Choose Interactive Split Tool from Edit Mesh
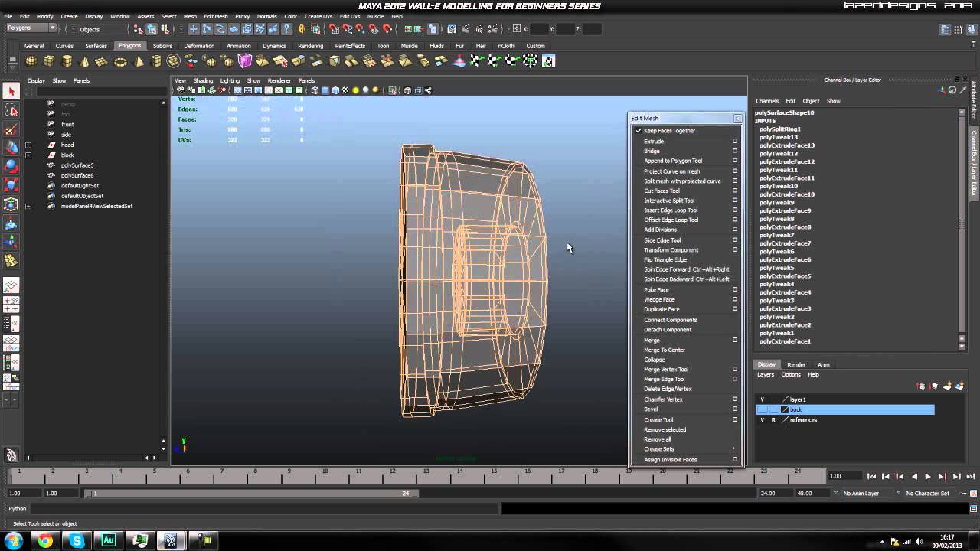This screenshot has height=551, width=980. [669, 201]
